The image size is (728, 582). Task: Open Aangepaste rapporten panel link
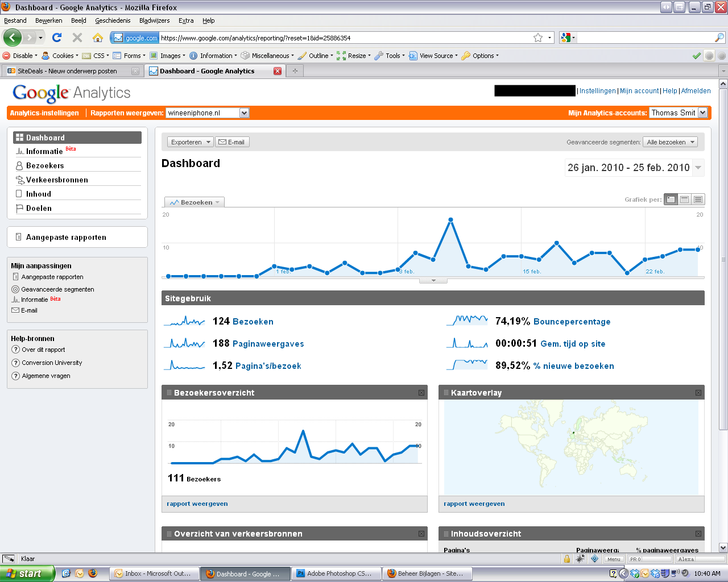pyautogui.click(x=66, y=237)
